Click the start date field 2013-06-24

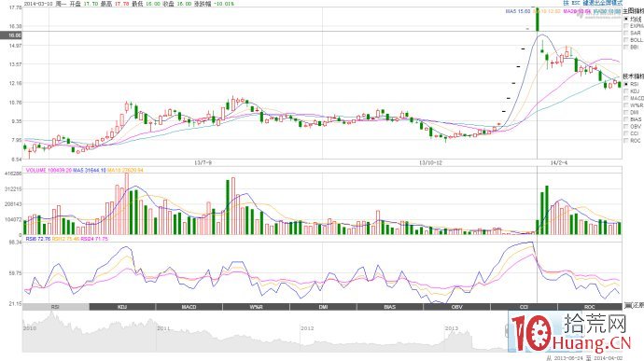click(x=568, y=358)
